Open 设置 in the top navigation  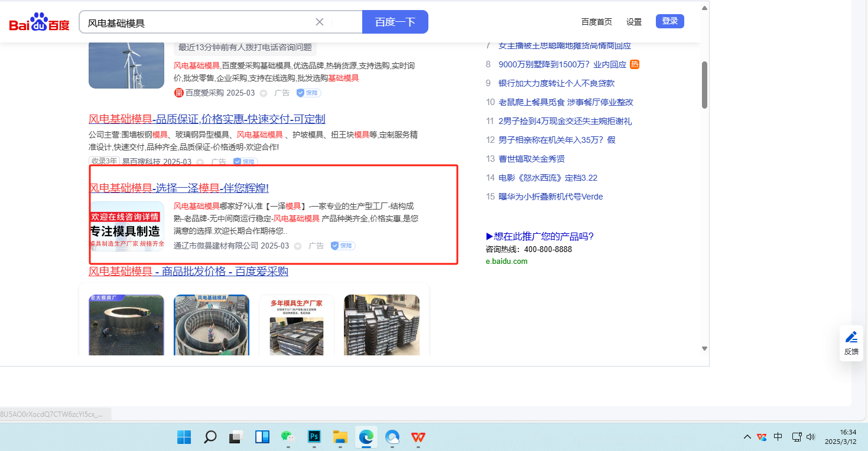(x=634, y=22)
